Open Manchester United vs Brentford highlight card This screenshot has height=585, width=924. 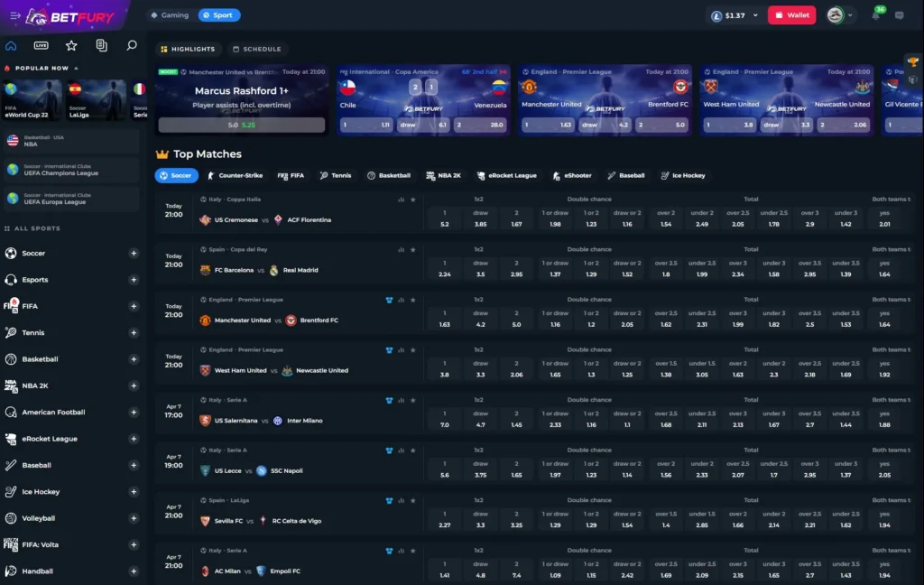click(x=604, y=99)
